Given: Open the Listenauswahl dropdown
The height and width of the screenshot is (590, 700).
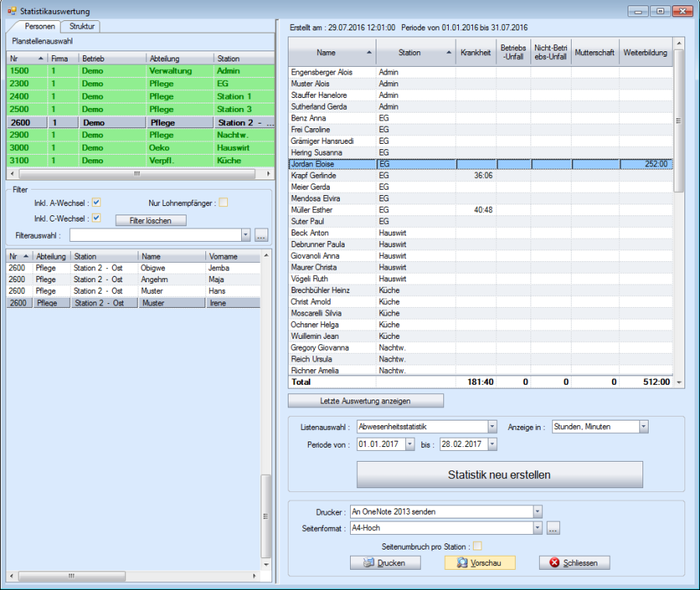Looking at the screenshot, I should (x=492, y=427).
